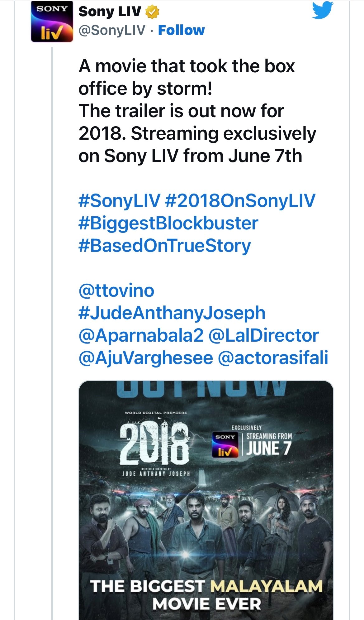This screenshot has height=620, width=364.
Task: Open the #SonyLIV hashtag
Action: (119, 200)
